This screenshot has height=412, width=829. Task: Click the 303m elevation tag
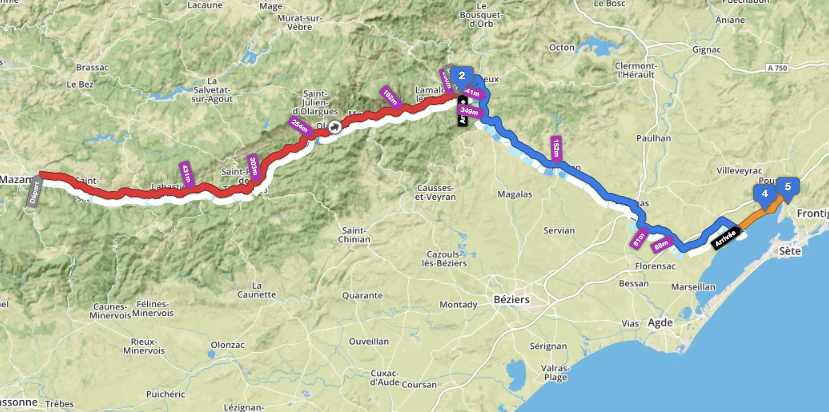point(254,168)
